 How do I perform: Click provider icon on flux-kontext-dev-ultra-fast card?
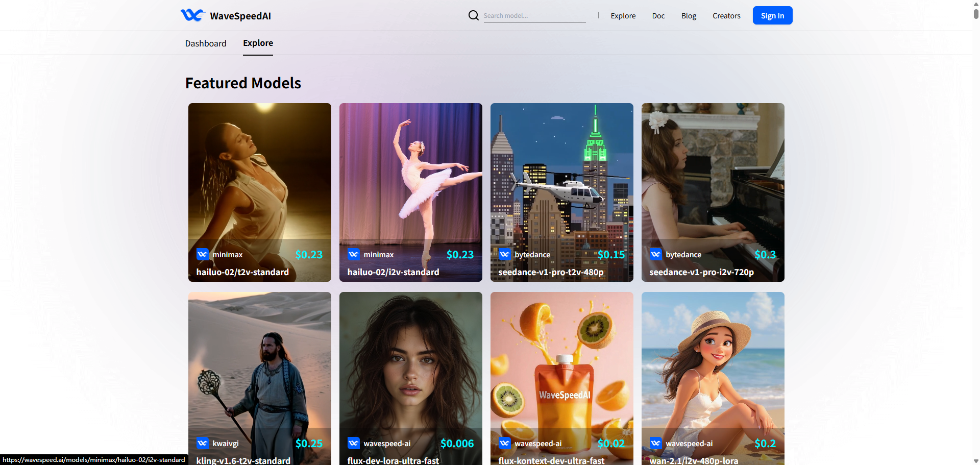coord(505,443)
